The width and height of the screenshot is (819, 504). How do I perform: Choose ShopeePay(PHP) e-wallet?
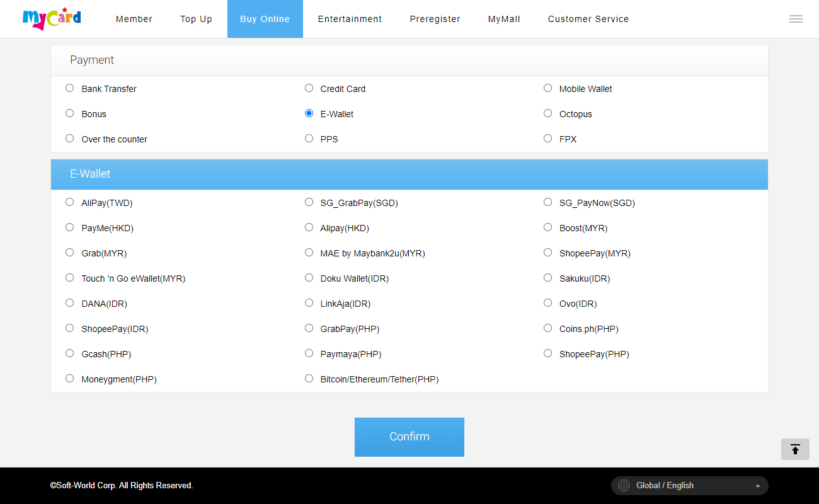pyautogui.click(x=548, y=353)
